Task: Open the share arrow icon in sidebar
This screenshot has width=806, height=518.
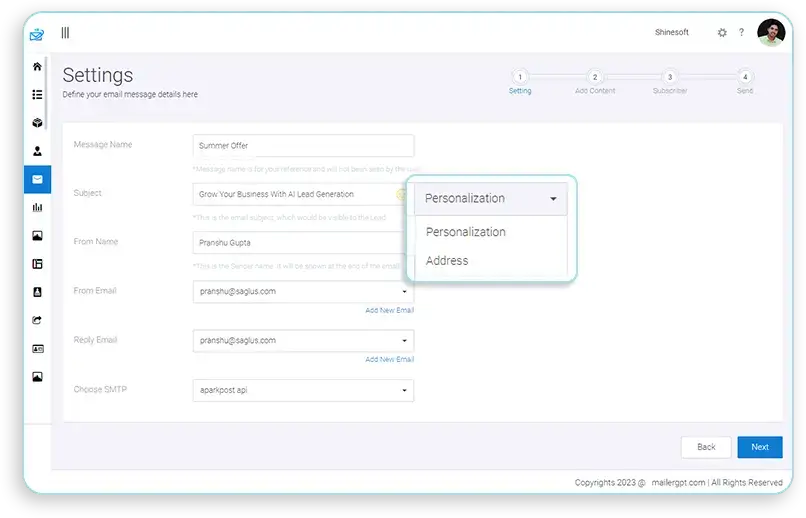Action: (x=37, y=320)
